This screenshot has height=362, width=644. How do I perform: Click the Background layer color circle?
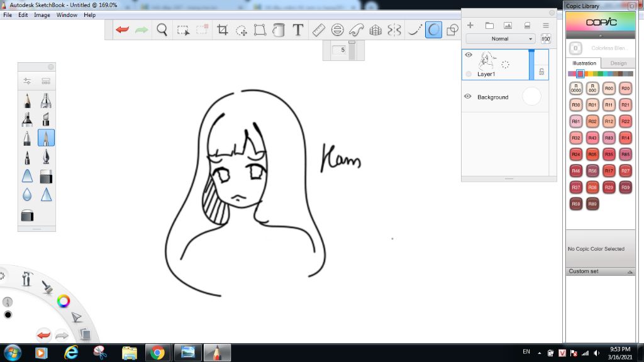pos(531,96)
